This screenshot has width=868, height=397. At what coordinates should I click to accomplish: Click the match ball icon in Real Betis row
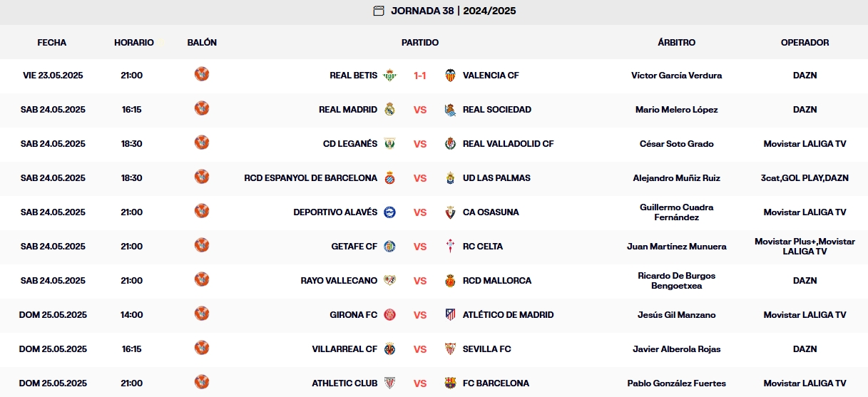click(202, 74)
